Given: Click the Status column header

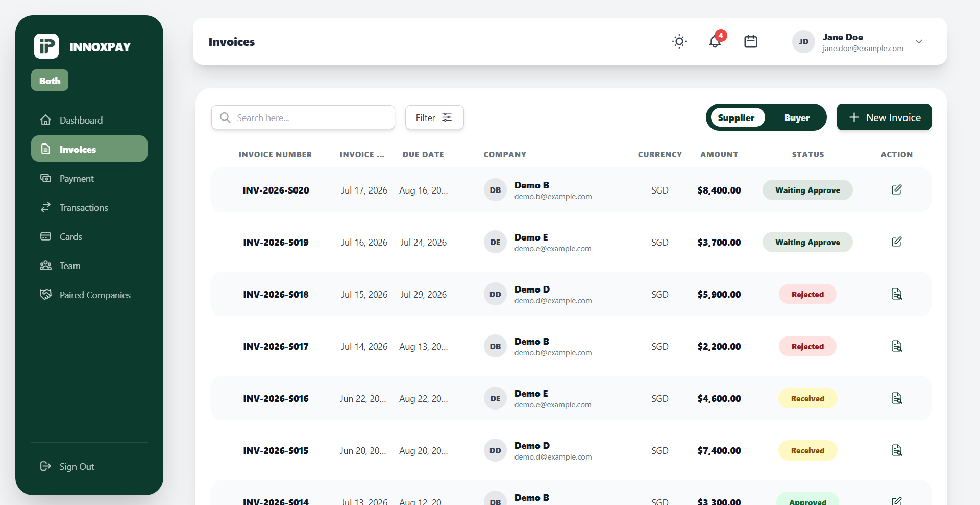Looking at the screenshot, I should pyautogui.click(x=807, y=154).
